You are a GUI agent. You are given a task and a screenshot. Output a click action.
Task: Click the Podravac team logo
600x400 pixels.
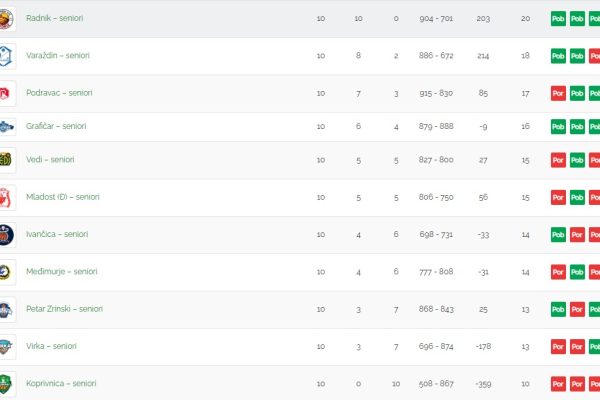[x=5, y=93]
